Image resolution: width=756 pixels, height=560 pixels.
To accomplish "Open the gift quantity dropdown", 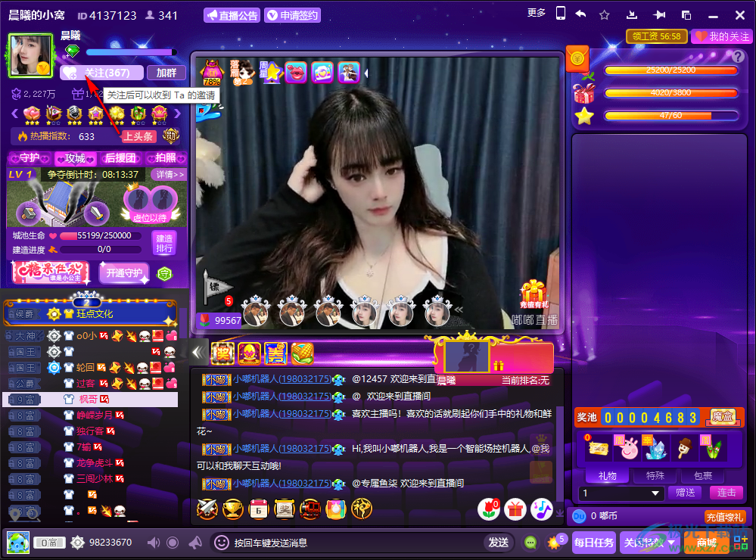I will coord(655,493).
